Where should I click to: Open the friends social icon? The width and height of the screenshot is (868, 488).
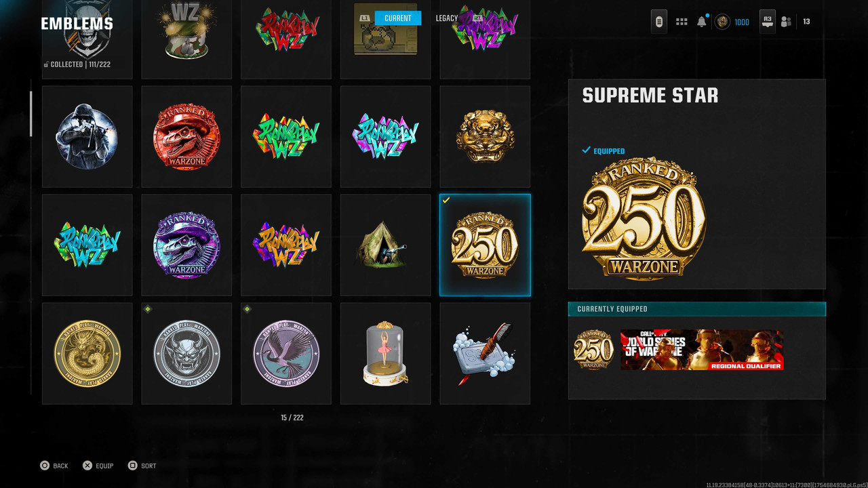pyautogui.click(x=786, y=22)
